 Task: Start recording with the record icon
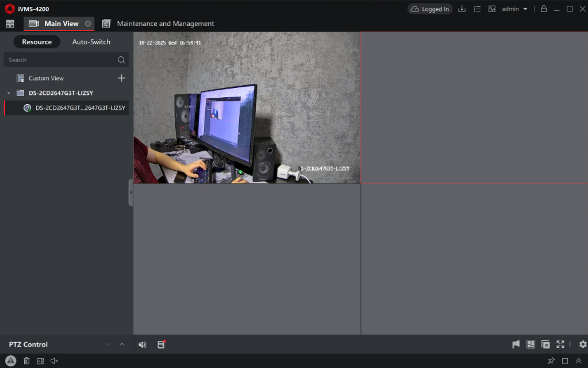tap(162, 344)
